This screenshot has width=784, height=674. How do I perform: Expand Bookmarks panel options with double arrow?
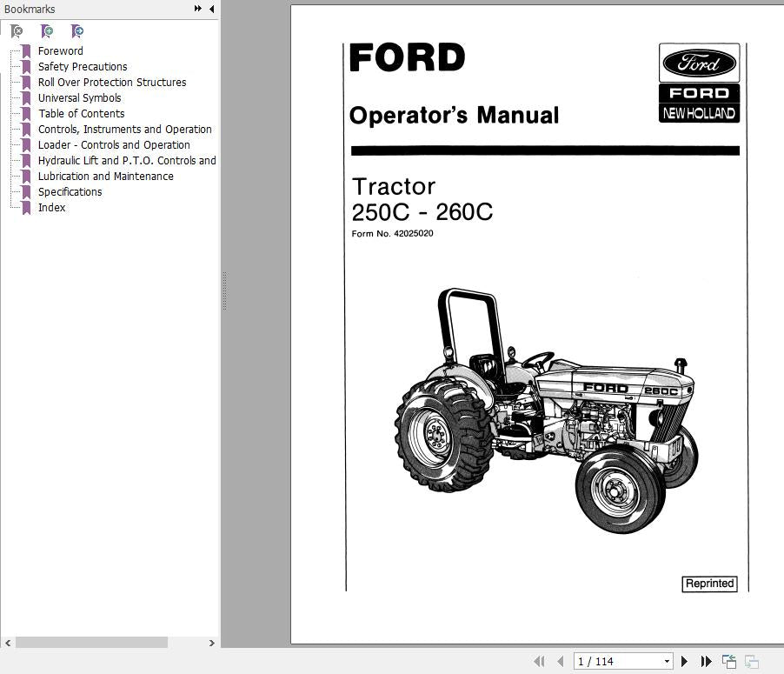tap(198, 9)
